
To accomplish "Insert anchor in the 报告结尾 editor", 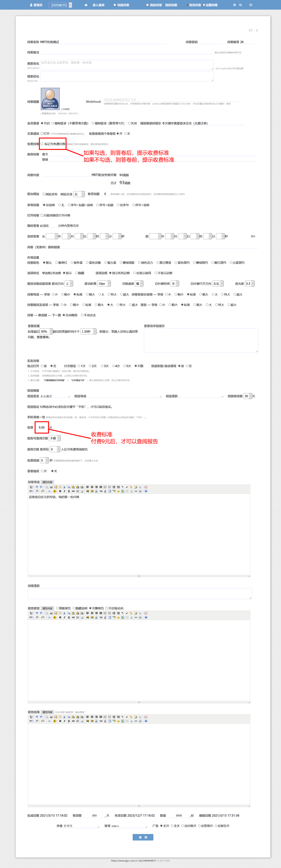I will pos(132,721).
